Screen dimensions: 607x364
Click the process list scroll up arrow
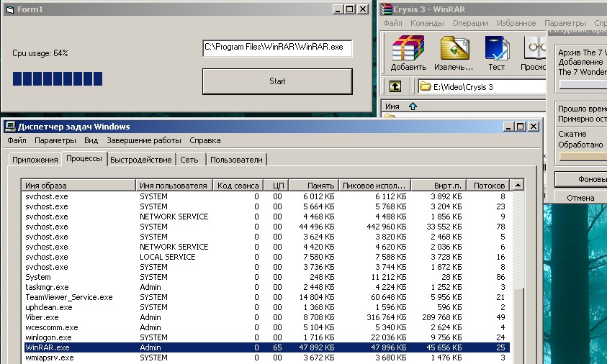pyautogui.click(x=518, y=186)
